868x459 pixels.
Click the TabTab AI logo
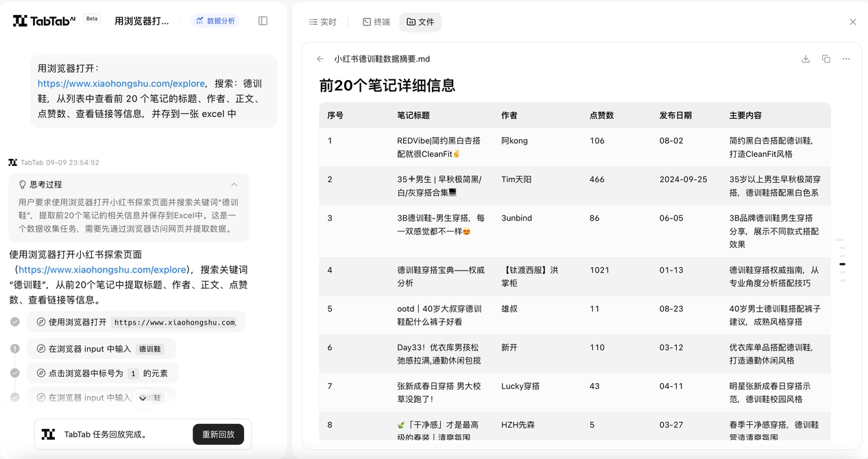(44, 21)
